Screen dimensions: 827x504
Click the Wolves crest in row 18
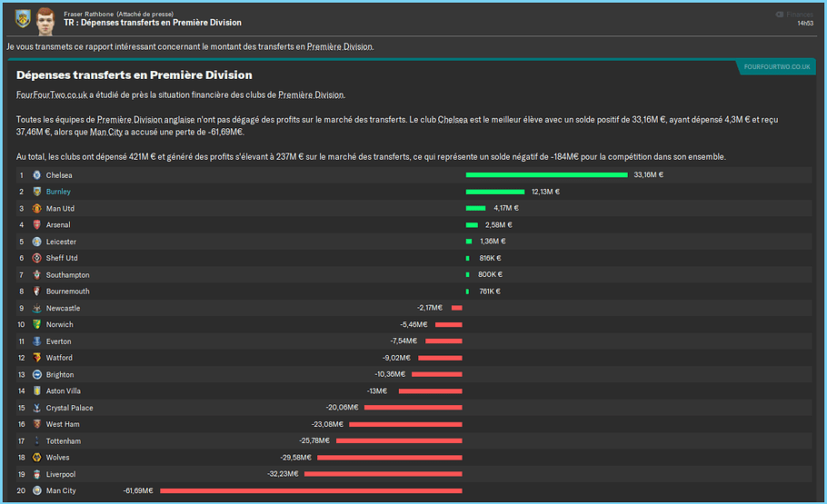click(x=36, y=458)
